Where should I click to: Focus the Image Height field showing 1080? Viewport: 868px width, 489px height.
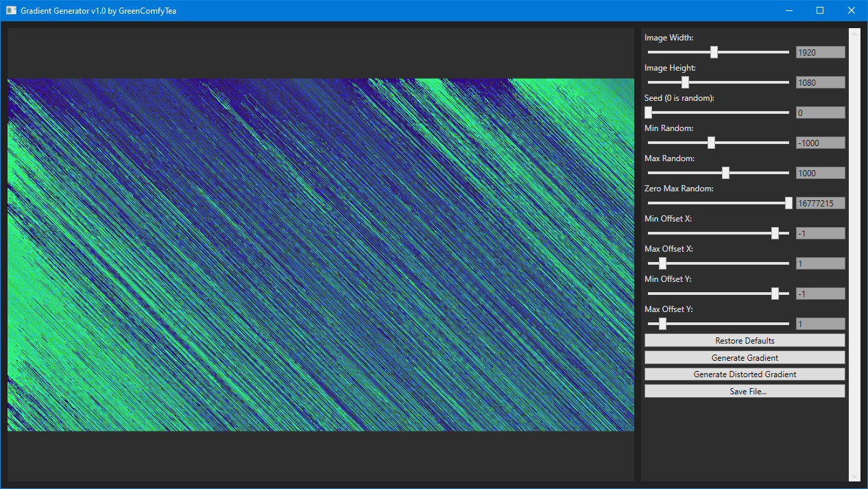(x=820, y=82)
